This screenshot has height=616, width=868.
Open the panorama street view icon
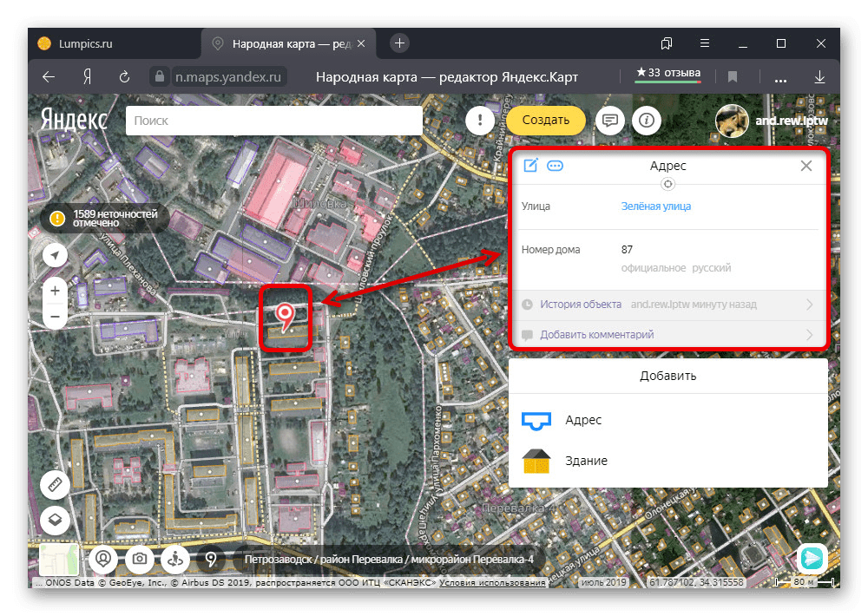coord(174,559)
